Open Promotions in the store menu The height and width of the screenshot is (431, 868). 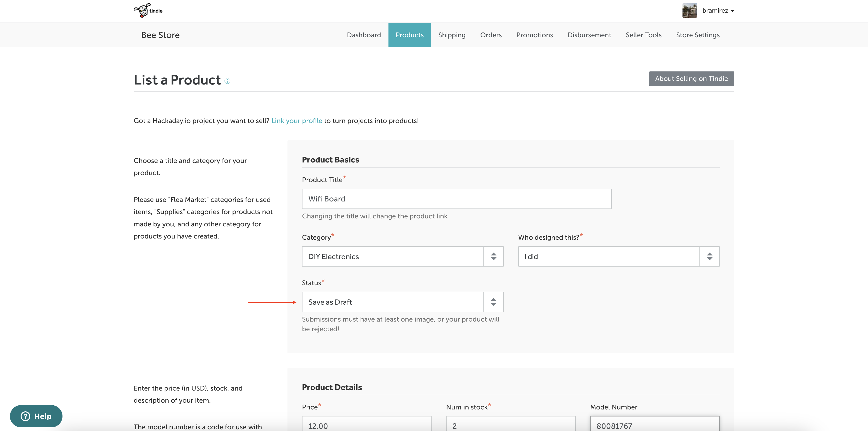click(535, 35)
